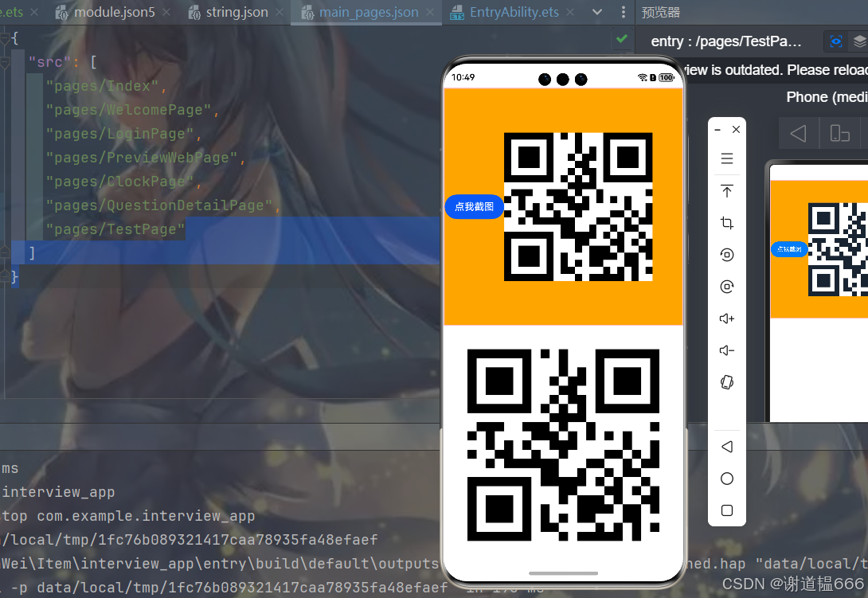Tap the emulator bottom navigation bar handle
The height and width of the screenshot is (598, 868).
point(563,573)
